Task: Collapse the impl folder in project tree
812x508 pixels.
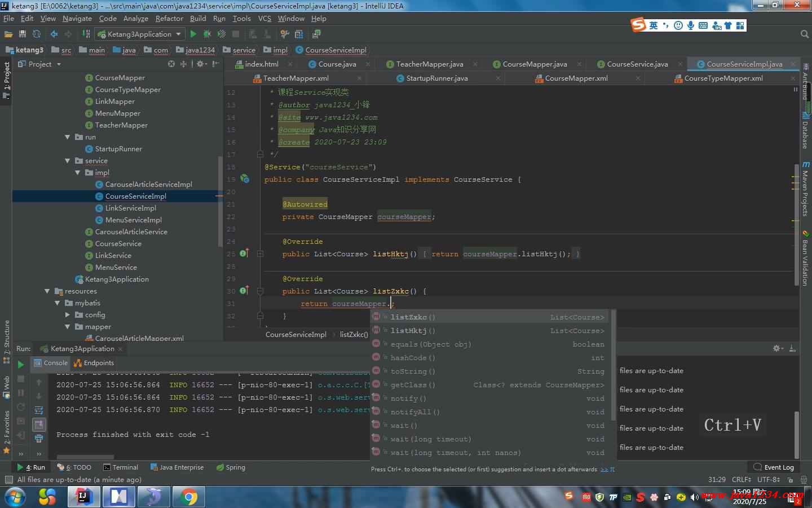Action: [78, 173]
